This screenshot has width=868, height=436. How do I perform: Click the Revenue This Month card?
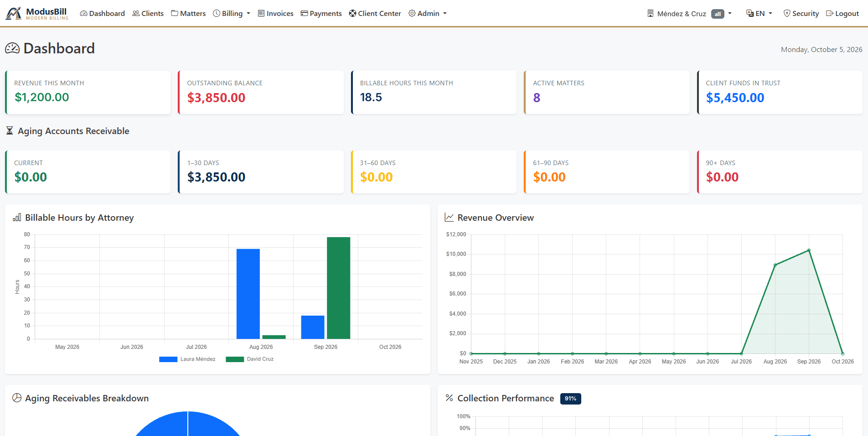(88, 92)
